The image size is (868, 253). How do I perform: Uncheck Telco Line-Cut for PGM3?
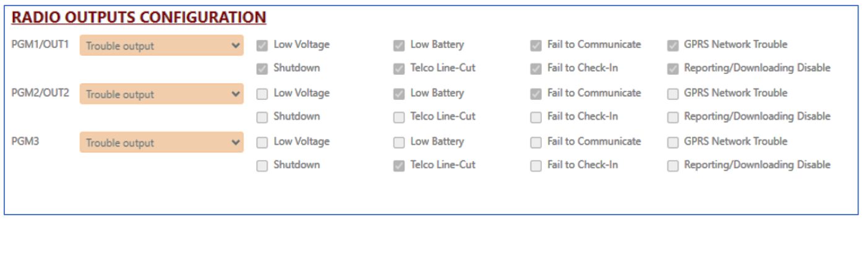(x=399, y=166)
